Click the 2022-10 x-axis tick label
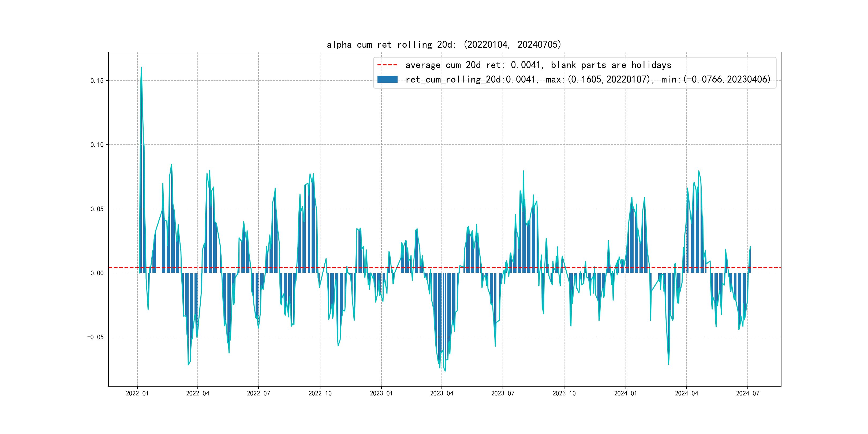868x434 pixels. (x=320, y=393)
